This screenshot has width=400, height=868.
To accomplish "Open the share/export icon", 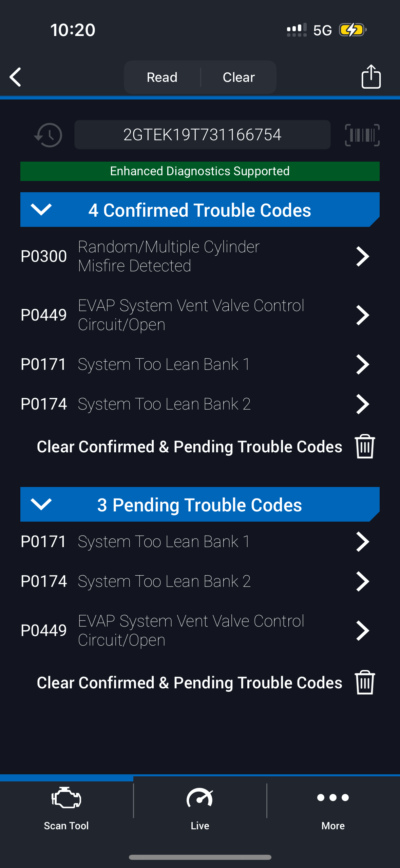I will click(x=371, y=77).
